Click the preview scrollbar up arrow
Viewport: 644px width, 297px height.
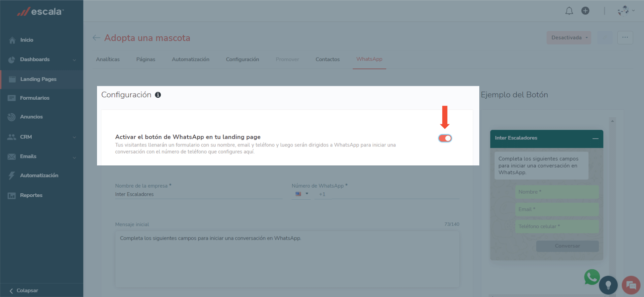click(613, 121)
